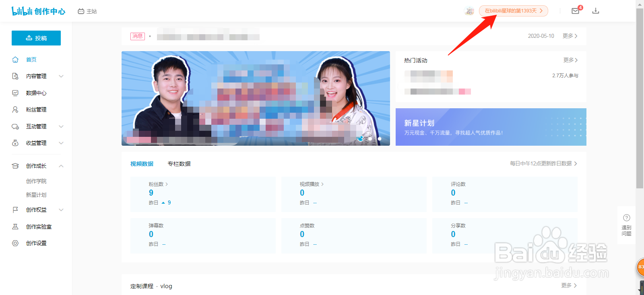Screen dimensions: 644x295
Task: Click the user avatar icon in header
Action: click(x=469, y=11)
